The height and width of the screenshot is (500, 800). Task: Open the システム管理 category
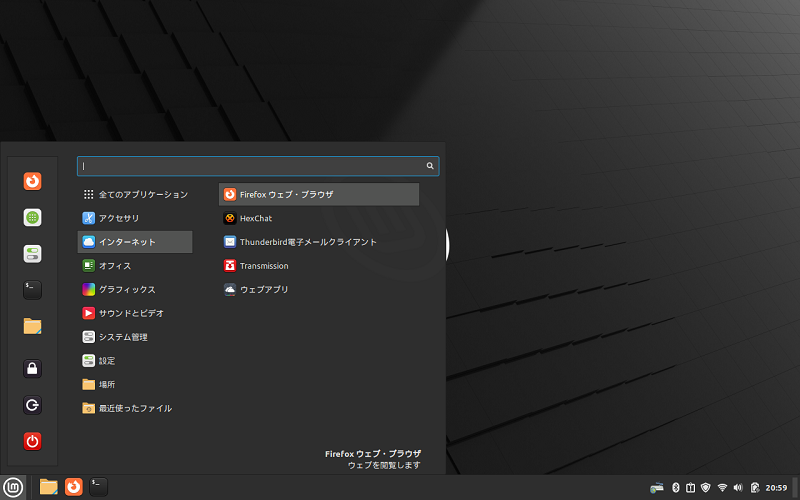[135, 337]
